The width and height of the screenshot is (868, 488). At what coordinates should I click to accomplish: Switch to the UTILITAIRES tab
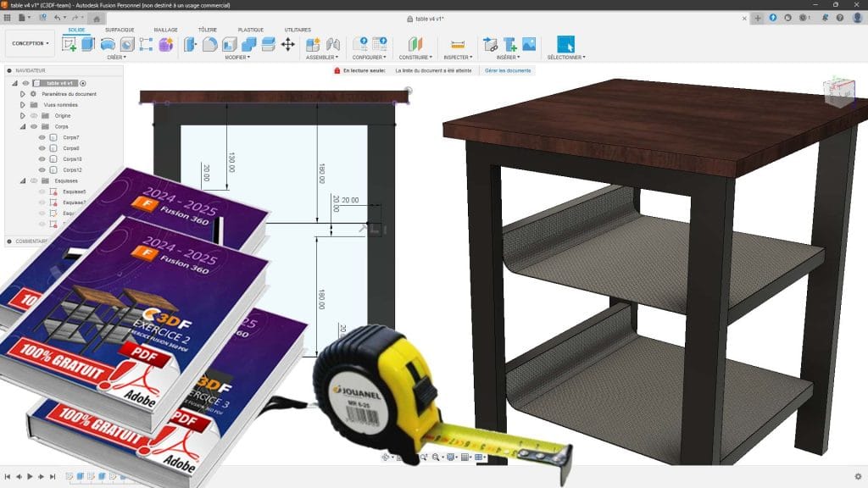(x=298, y=30)
